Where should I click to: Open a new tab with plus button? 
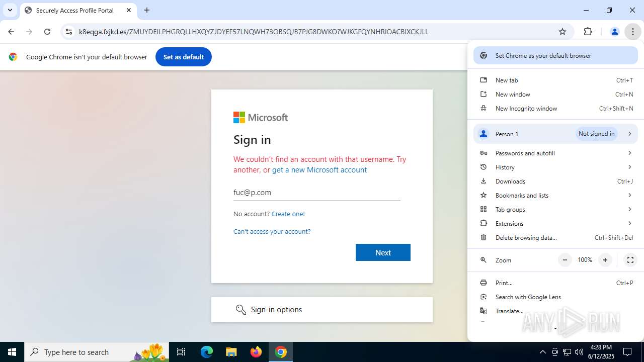(x=147, y=10)
